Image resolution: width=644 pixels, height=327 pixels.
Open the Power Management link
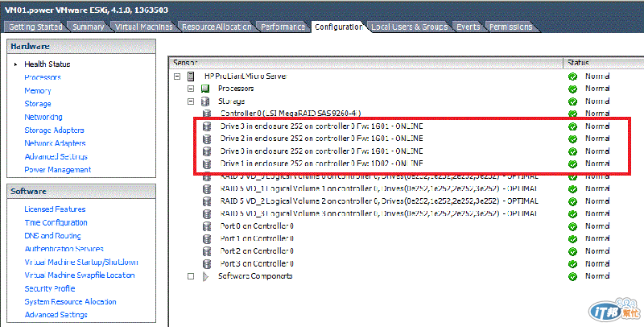57,170
